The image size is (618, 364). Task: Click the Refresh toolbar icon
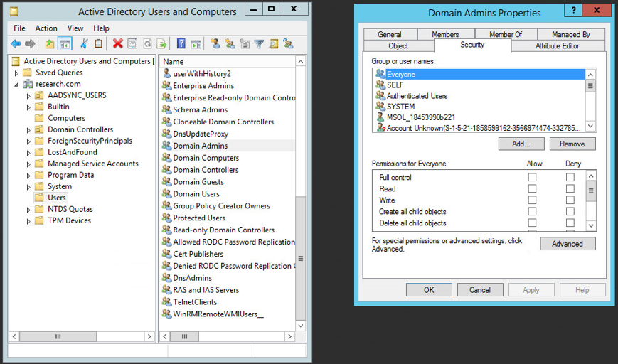pos(147,44)
